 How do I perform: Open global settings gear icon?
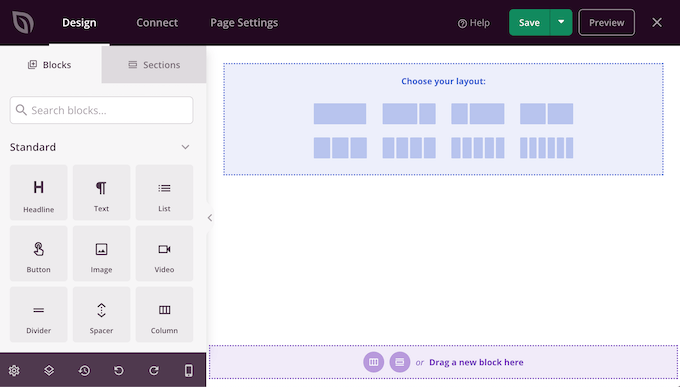[14, 371]
